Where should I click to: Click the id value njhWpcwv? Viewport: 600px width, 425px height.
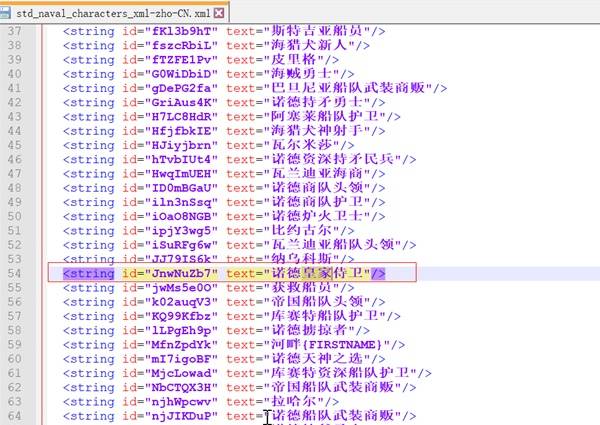[x=180, y=401]
